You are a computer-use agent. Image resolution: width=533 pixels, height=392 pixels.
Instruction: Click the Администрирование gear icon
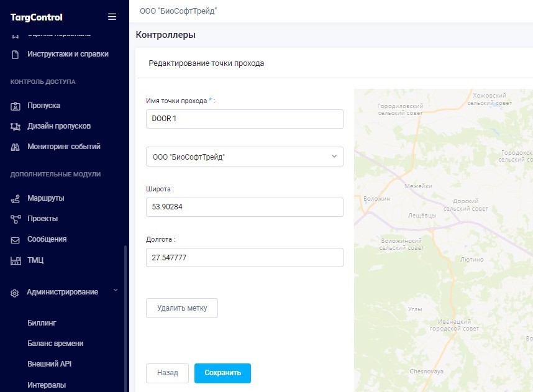(15, 293)
